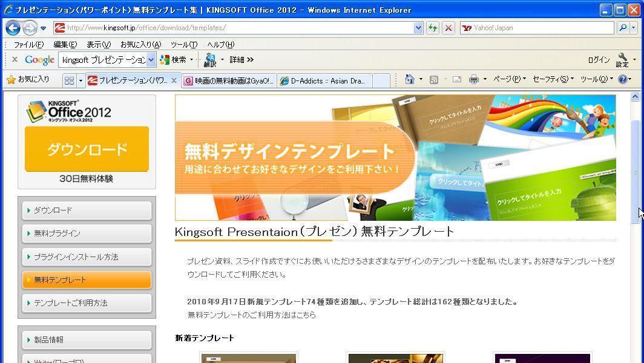Viewport: 644px width, 363px height.
Task: Open the セーフティ(S) command menu
Action: [x=553, y=79]
